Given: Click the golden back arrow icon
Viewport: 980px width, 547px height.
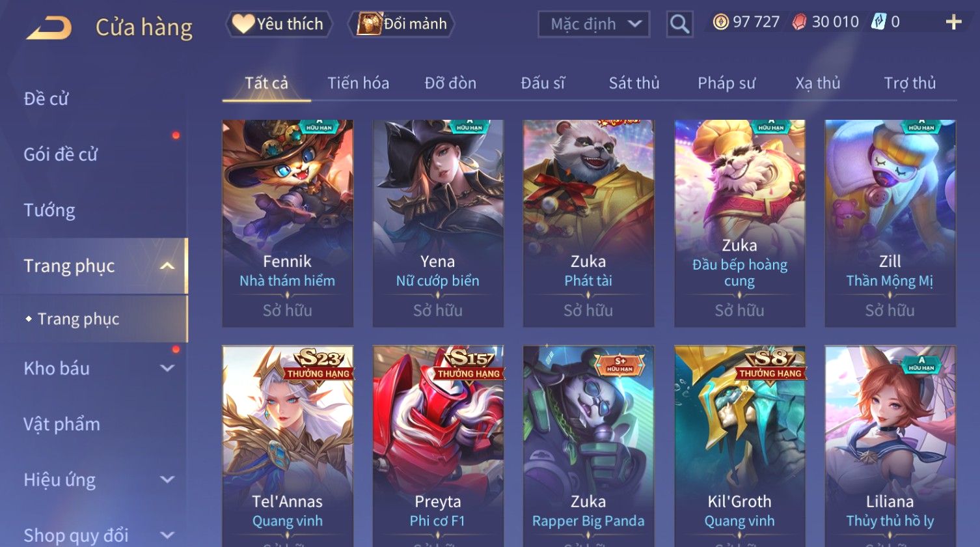Looking at the screenshot, I should tap(49, 27).
